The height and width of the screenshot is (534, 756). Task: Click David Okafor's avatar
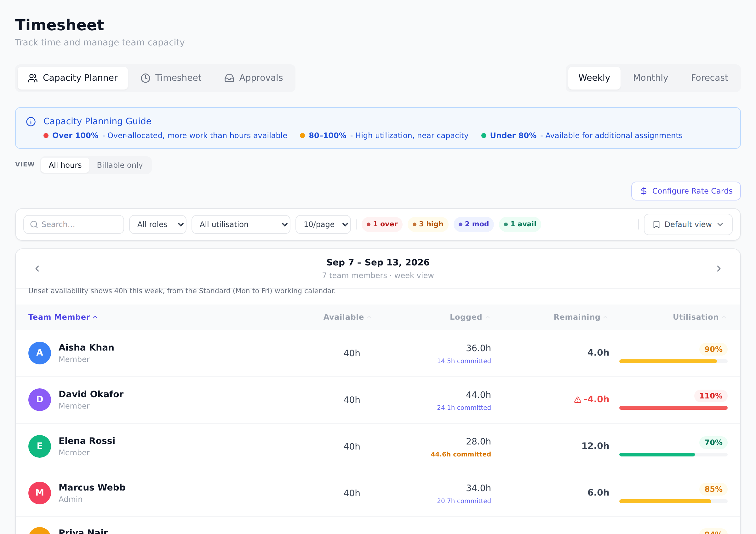39,400
